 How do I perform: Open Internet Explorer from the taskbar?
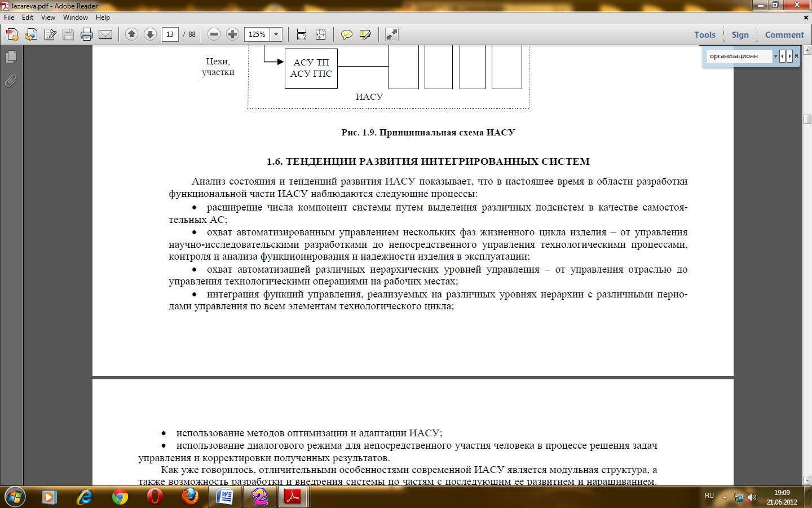85,497
